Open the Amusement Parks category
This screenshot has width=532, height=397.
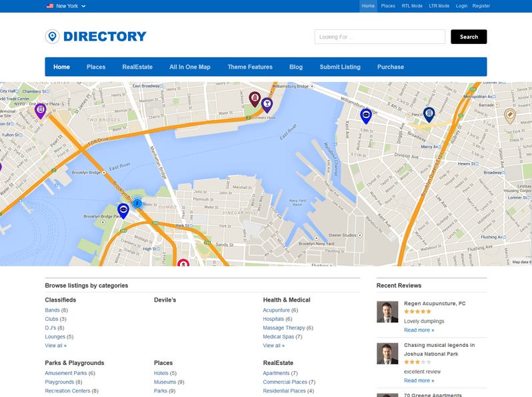pos(66,373)
